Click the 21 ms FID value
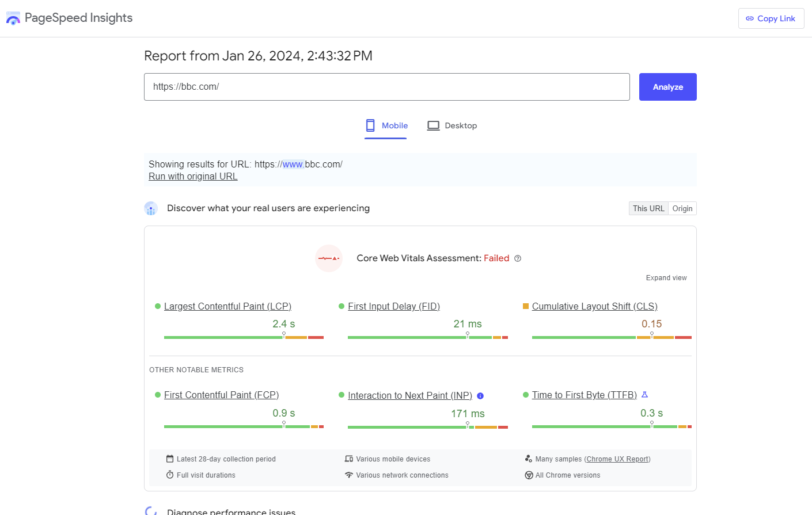The width and height of the screenshot is (812, 515). 468,324
